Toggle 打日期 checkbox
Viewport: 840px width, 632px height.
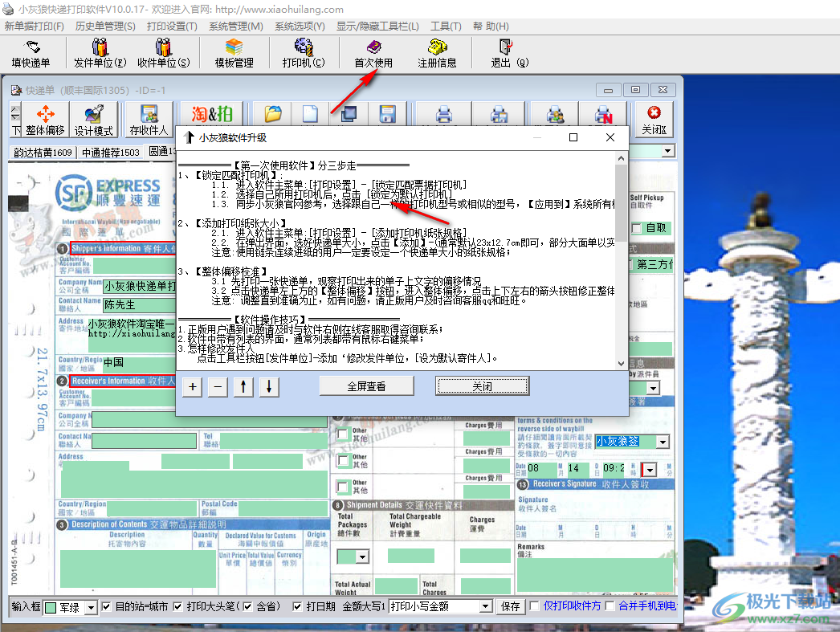click(297, 606)
